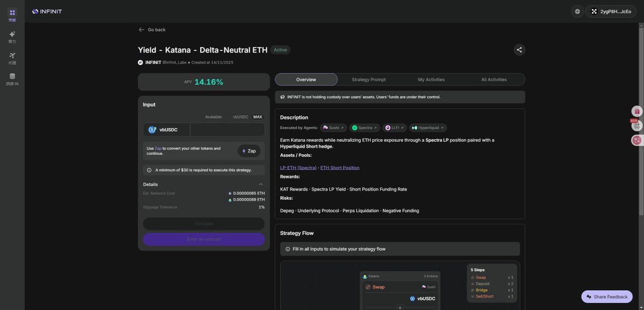Collapse the Details section chevron
The image size is (644, 310).
tap(261, 184)
